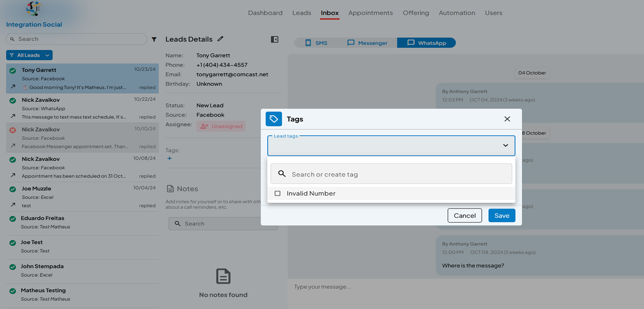Click the blue tag icon in Tags dialog
The image size is (644, 309).
click(x=274, y=119)
